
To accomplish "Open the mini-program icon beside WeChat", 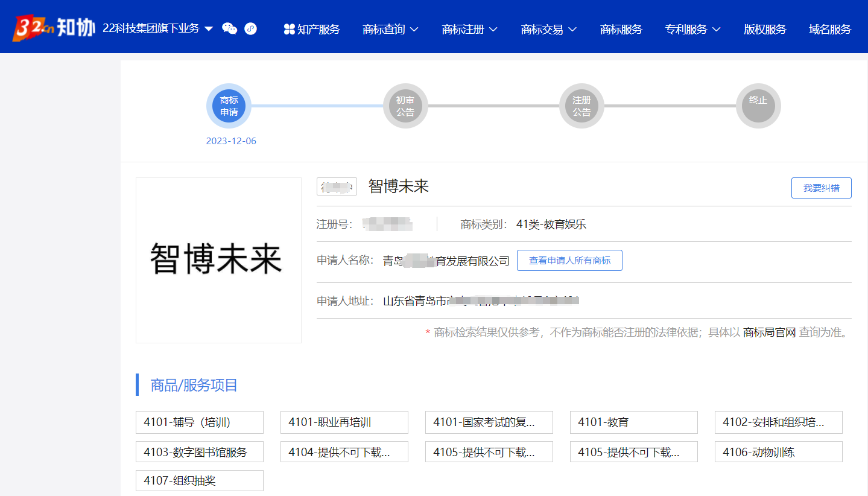I will [x=250, y=28].
